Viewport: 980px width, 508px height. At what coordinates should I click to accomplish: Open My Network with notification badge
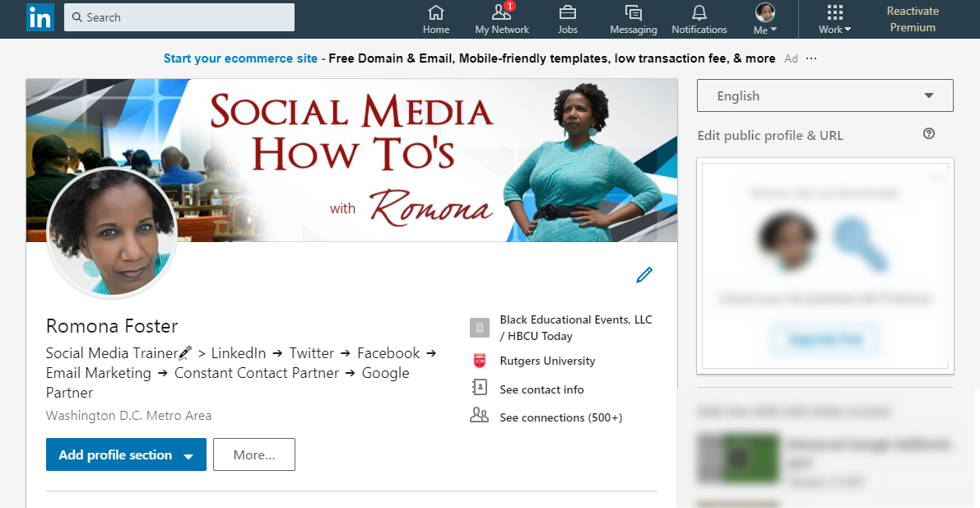(502, 19)
